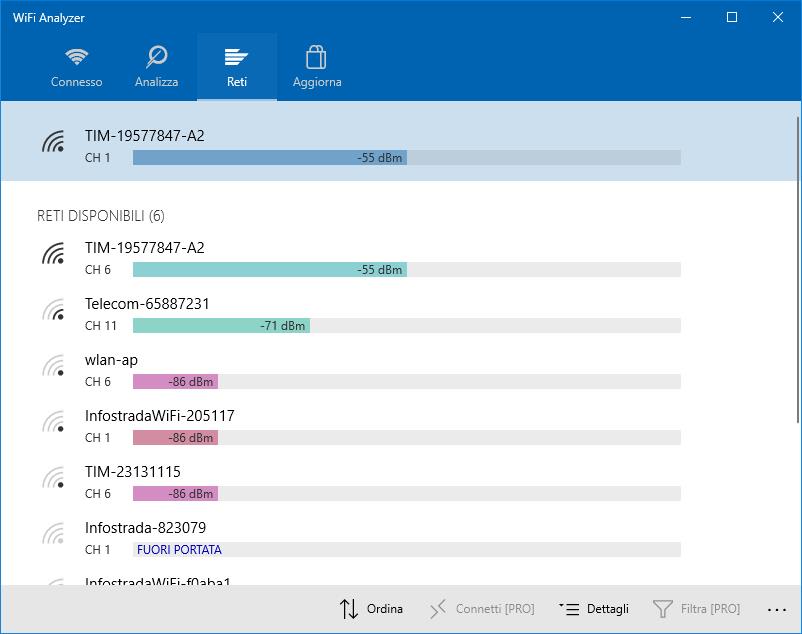Open the Dettagli view button

coord(594,609)
